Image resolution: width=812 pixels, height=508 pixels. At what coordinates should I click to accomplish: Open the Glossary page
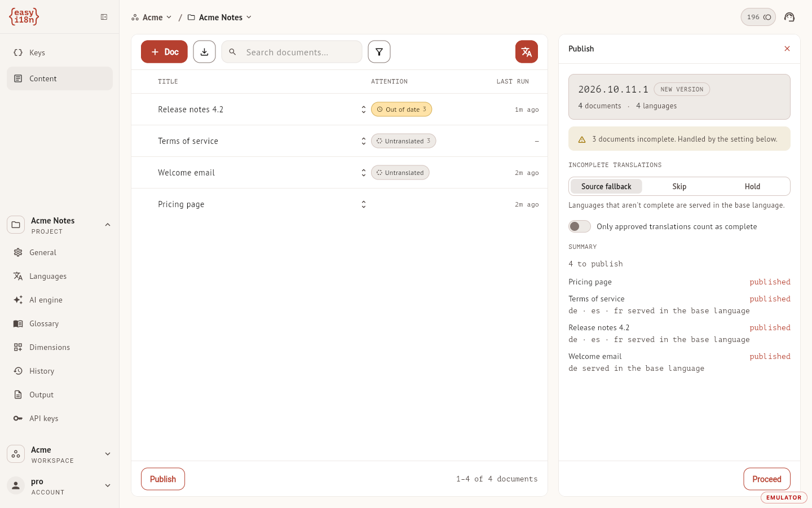click(60, 323)
